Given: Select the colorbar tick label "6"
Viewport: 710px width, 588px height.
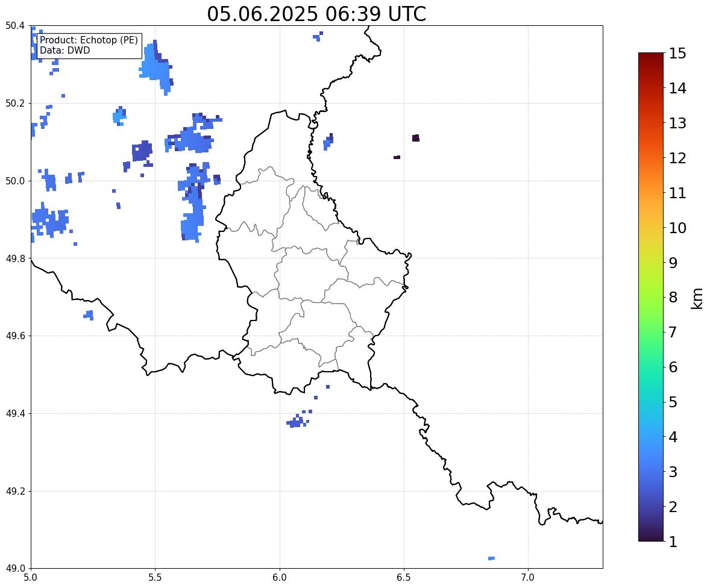Looking at the screenshot, I should tap(673, 367).
